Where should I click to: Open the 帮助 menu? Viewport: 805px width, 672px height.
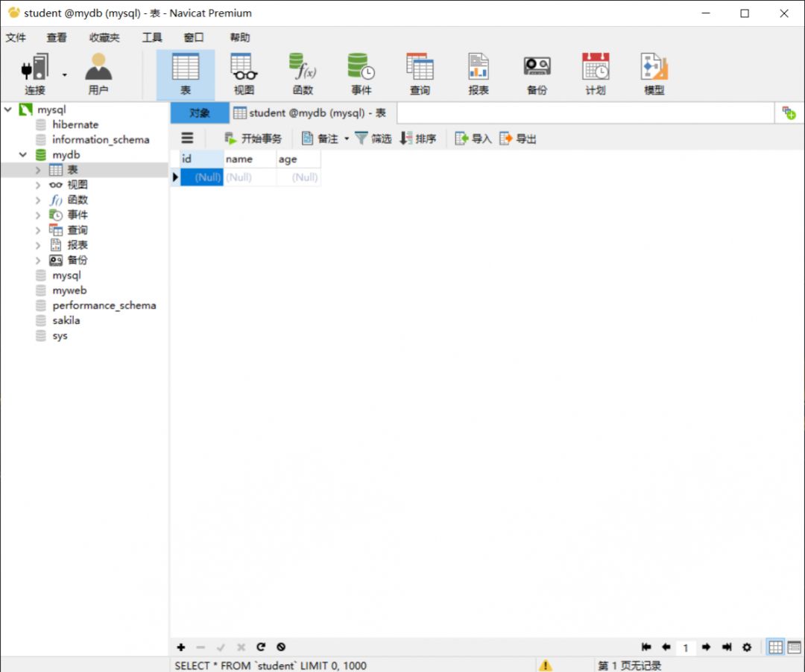[240, 37]
